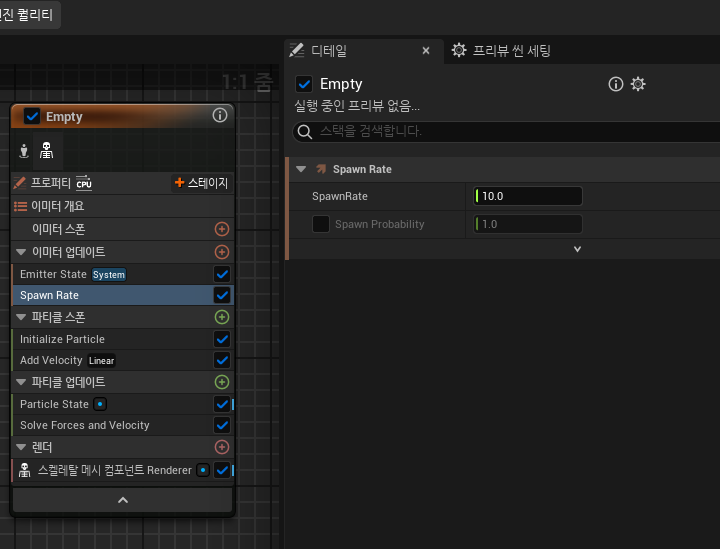Toggle the CPU sim target icon

click(84, 183)
